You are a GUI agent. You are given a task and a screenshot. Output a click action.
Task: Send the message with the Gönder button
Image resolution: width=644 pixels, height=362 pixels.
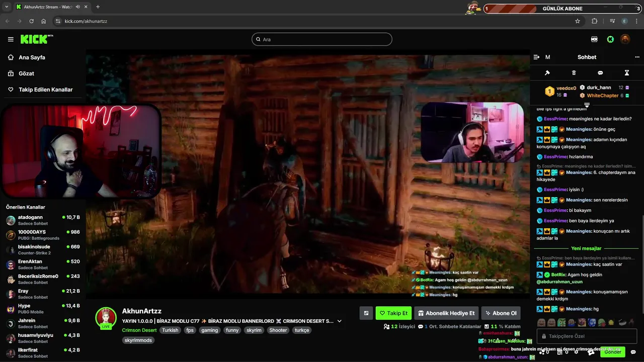613,352
